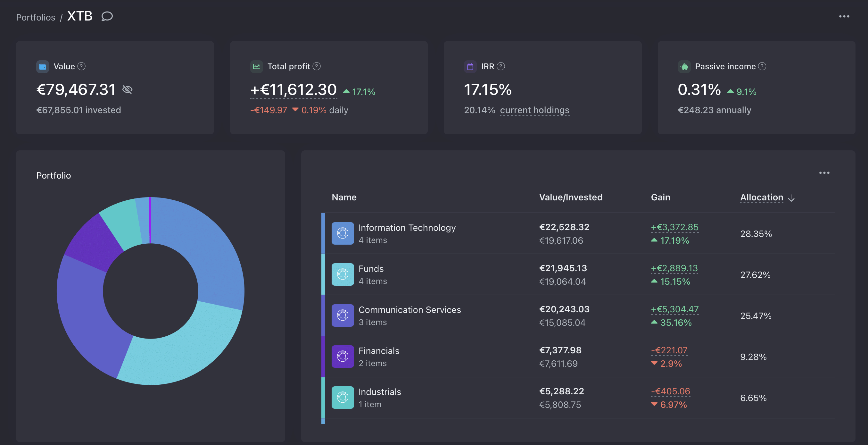The width and height of the screenshot is (868, 445).
Task: Toggle the current holdings IRR view
Action: pos(534,110)
